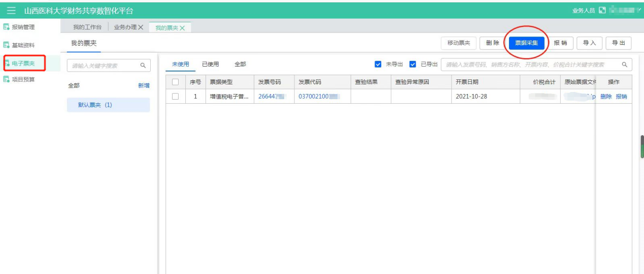Tick the select-all checkbox in table header
This screenshot has height=274, width=644.
pyautogui.click(x=175, y=82)
